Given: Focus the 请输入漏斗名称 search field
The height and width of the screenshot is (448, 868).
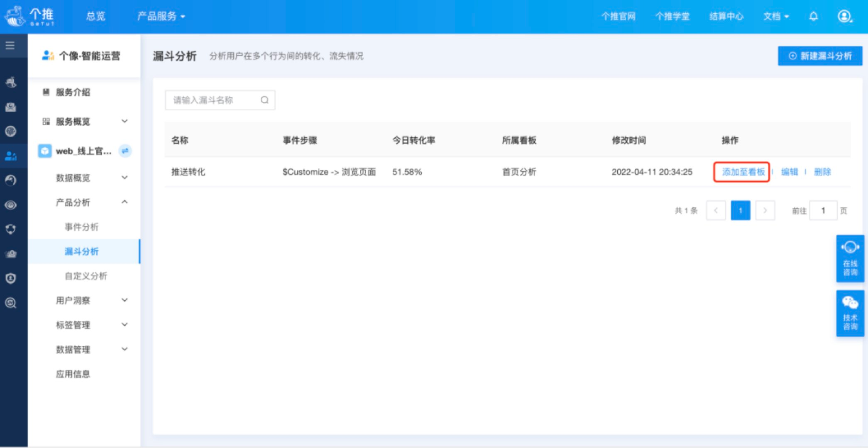Looking at the screenshot, I should pyautogui.click(x=220, y=100).
